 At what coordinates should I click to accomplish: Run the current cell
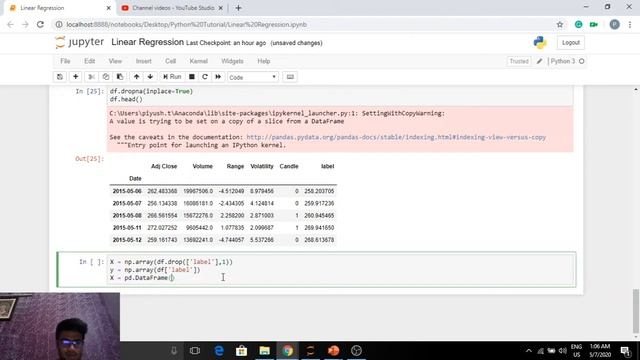pos(172,77)
